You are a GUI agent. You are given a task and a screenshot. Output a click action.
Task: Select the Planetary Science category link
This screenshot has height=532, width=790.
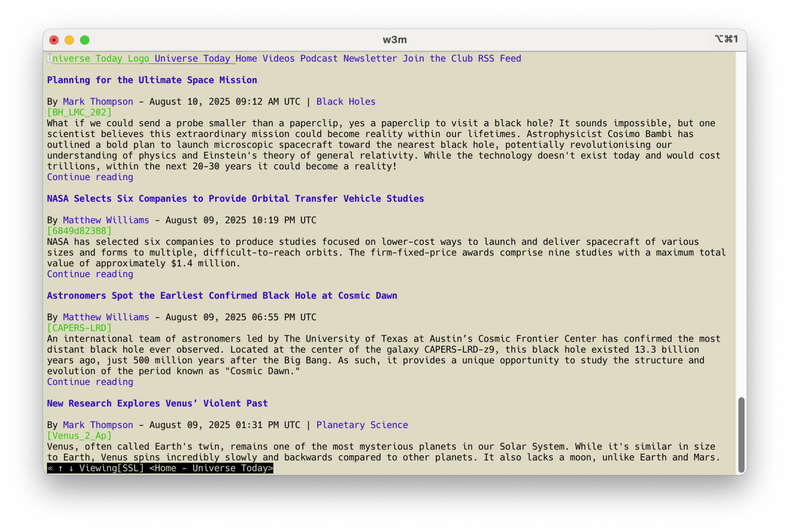[362, 425]
